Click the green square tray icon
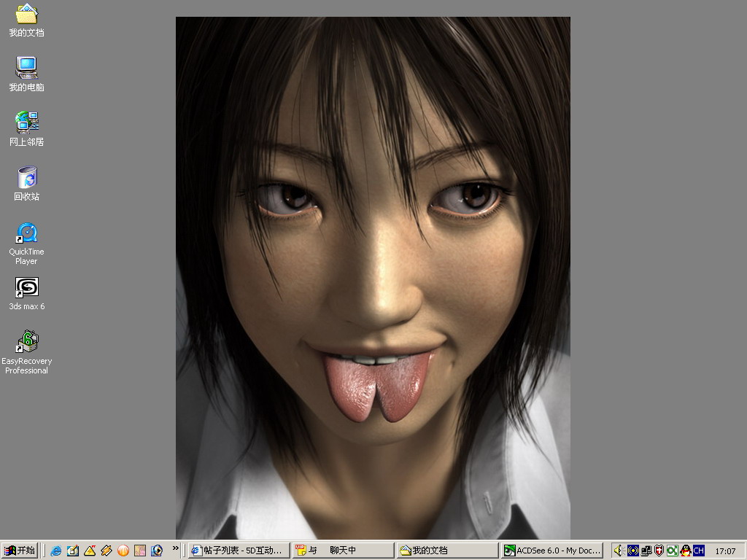This screenshot has width=747, height=560. tap(672, 551)
